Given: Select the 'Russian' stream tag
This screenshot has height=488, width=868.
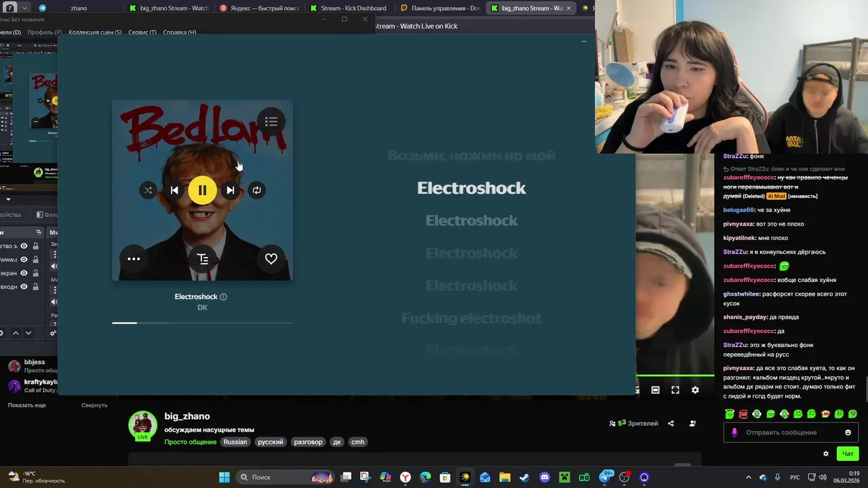Looking at the screenshot, I should click(x=235, y=442).
